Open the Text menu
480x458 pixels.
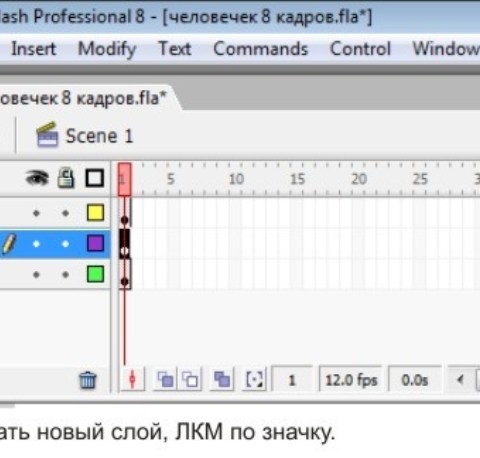175,49
